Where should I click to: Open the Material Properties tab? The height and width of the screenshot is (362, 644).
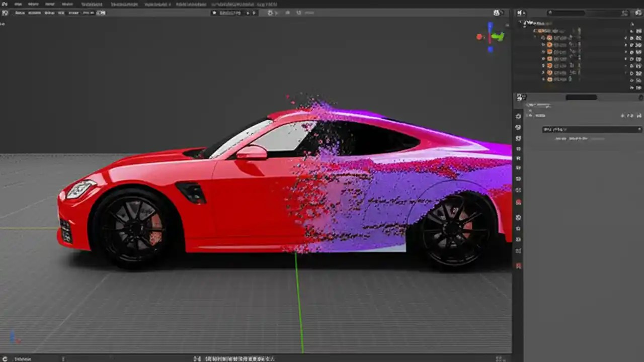pos(518,265)
